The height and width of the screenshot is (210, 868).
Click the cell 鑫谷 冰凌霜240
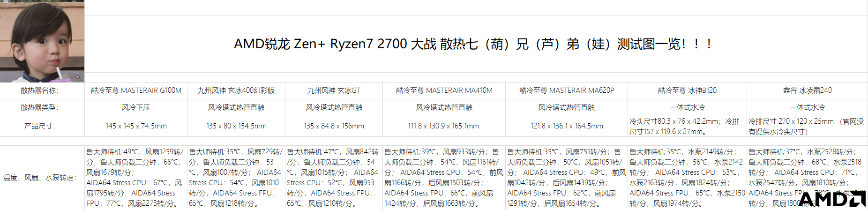pyautogui.click(x=807, y=90)
